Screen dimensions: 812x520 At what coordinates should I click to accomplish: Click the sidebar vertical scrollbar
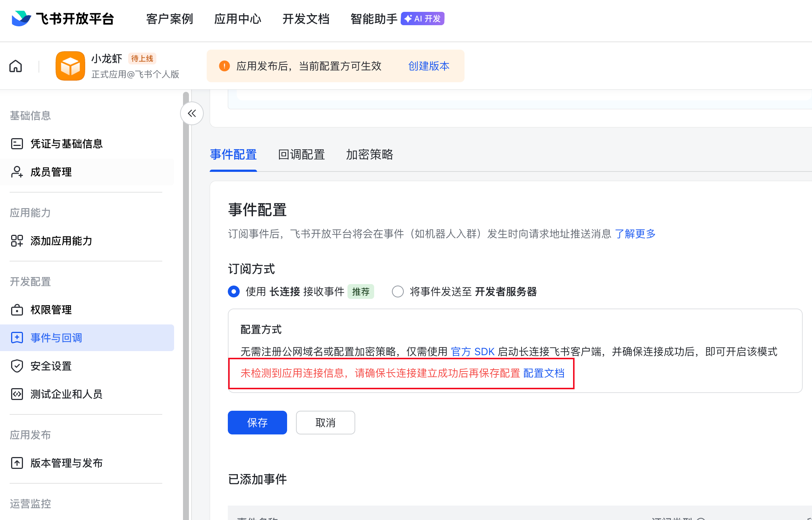coord(186,296)
